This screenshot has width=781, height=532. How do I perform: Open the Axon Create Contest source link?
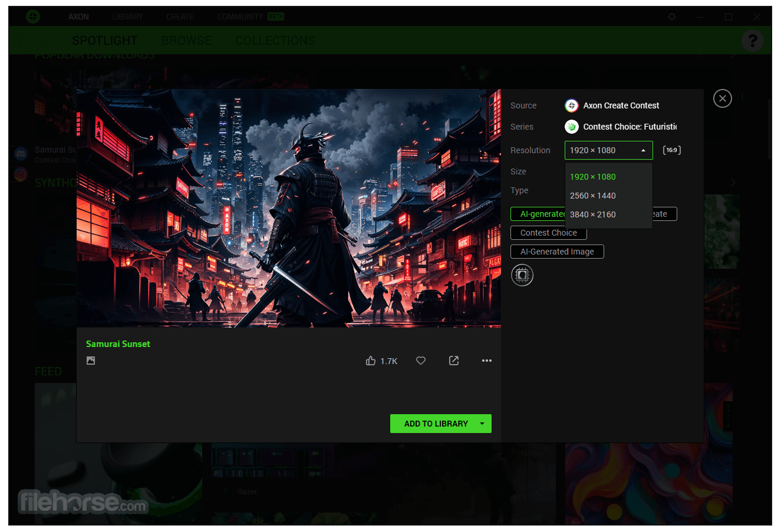[621, 105]
